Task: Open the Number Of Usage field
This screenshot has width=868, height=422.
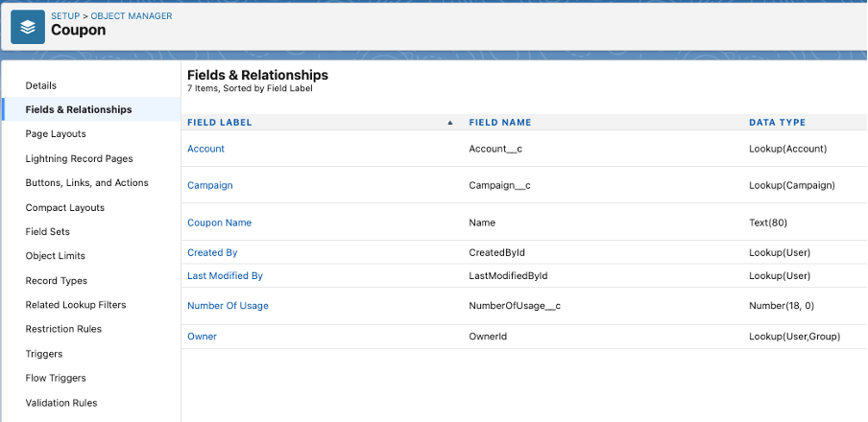Action: click(x=228, y=305)
